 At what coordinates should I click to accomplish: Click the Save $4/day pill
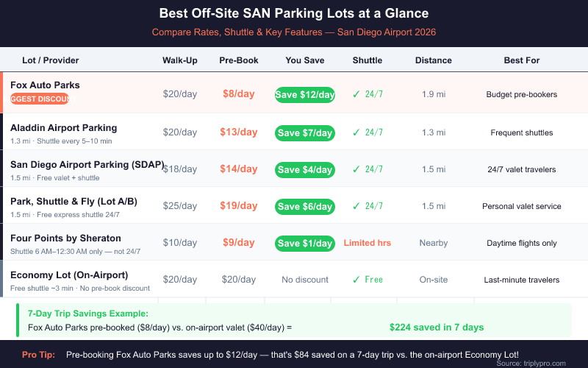coord(305,169)
